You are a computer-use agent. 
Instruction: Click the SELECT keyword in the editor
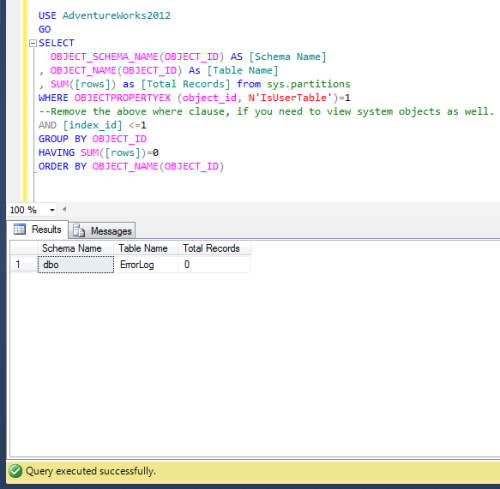pos(56,43)
